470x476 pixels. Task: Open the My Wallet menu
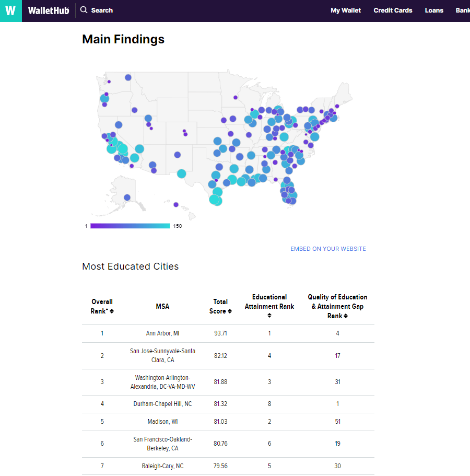346,10
